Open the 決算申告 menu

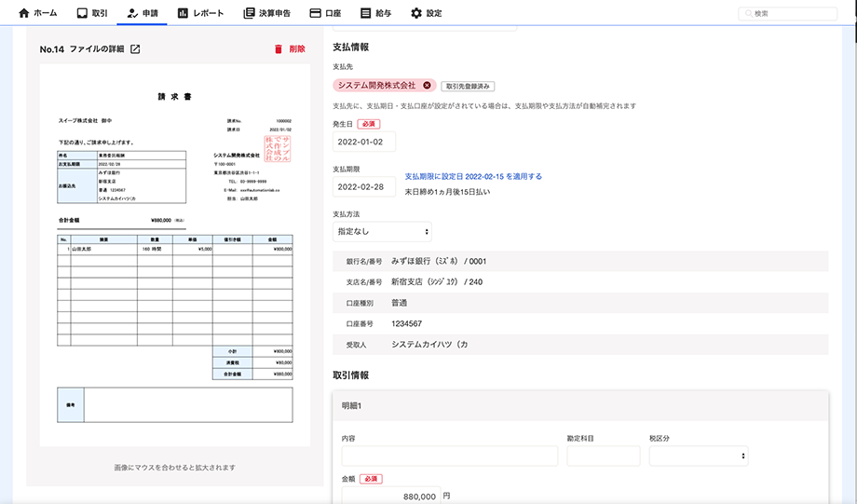pyautogui.click(x=267, y=13)
